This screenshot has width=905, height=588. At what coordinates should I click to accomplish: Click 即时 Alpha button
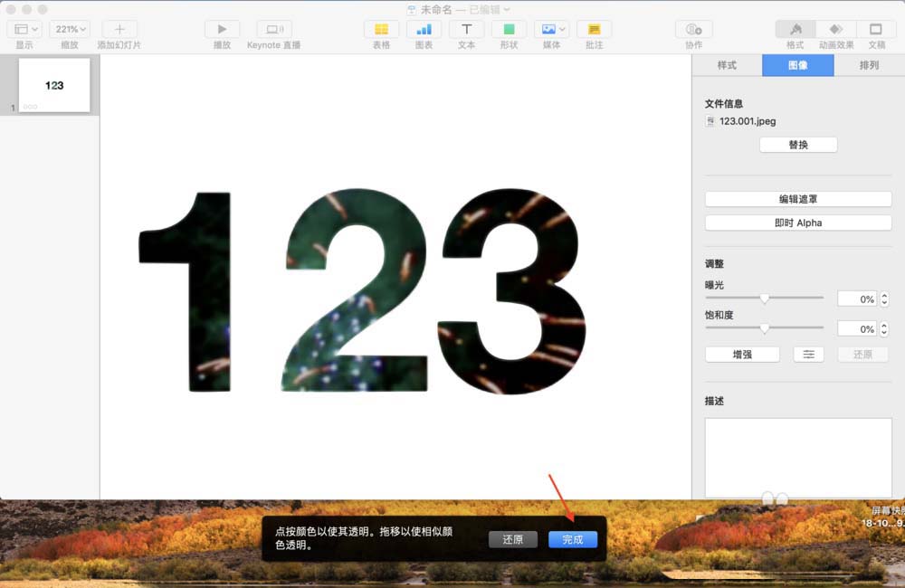pyautogui.click(x=797, y=223)
